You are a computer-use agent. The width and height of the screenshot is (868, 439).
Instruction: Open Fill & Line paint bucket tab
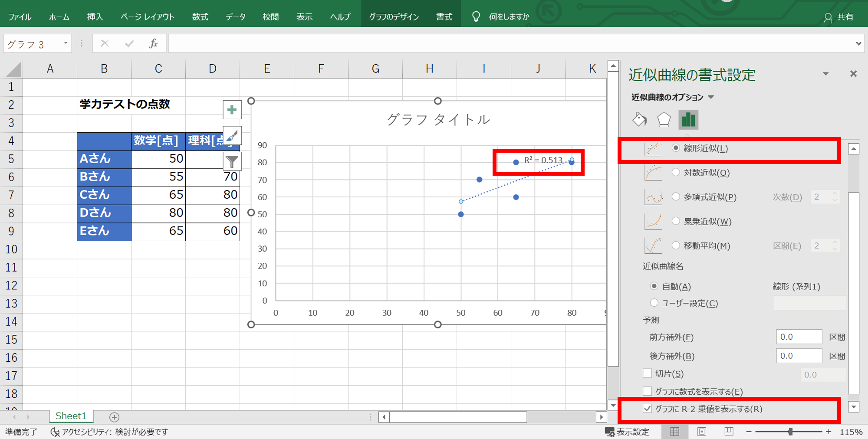pyautogui.click(x=639, y=119)
